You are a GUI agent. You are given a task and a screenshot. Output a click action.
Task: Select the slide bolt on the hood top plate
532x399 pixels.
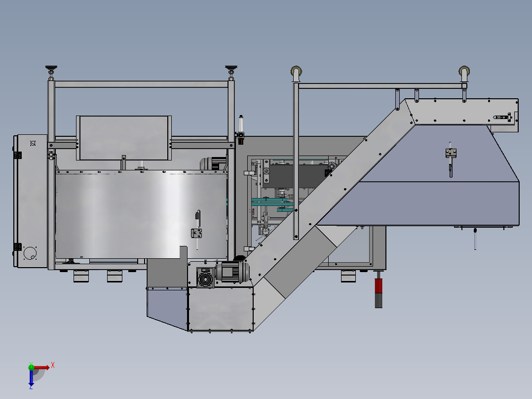coord(503,117)
